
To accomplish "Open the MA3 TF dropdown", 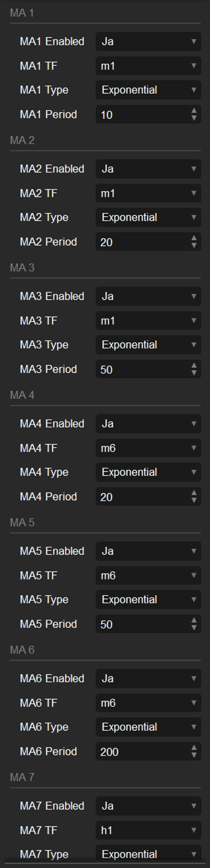I will click(x=148, y=320).
